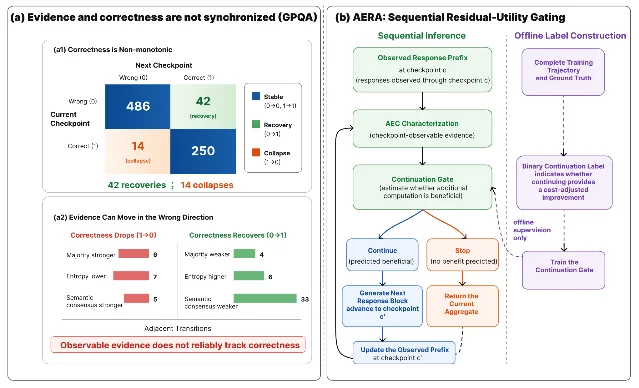Click the orange Collapse legend swatch
The image size is (639, 388).
pos(256,152)
